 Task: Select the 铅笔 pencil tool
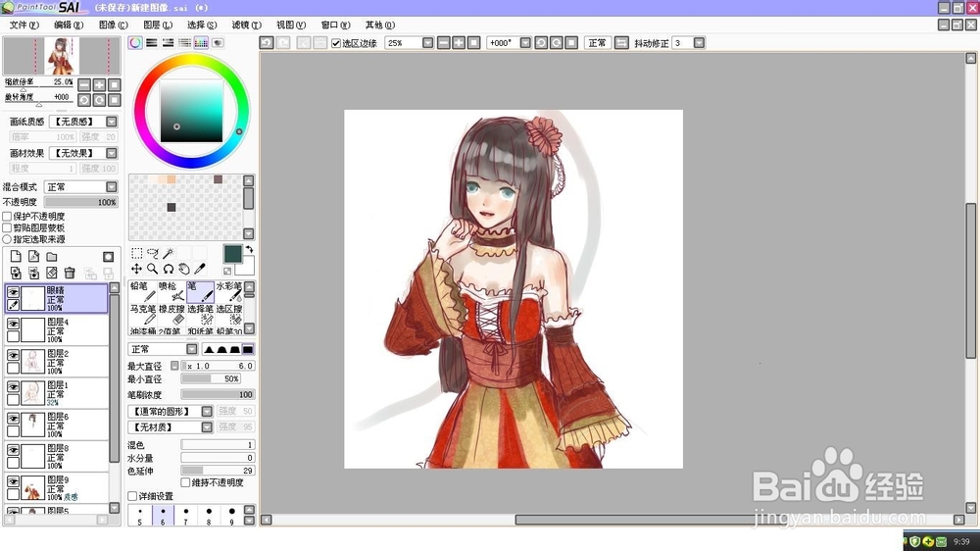[x=142, y=291]
